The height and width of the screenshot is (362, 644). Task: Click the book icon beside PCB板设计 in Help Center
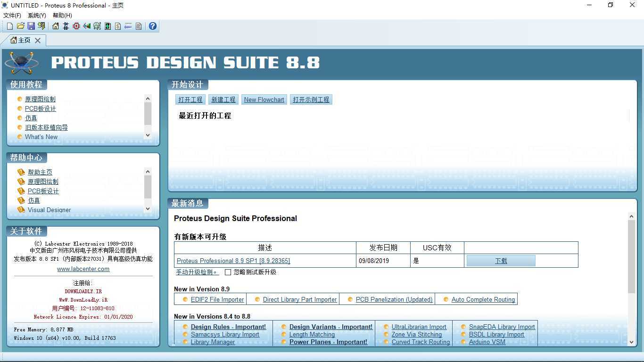point(21,191)
